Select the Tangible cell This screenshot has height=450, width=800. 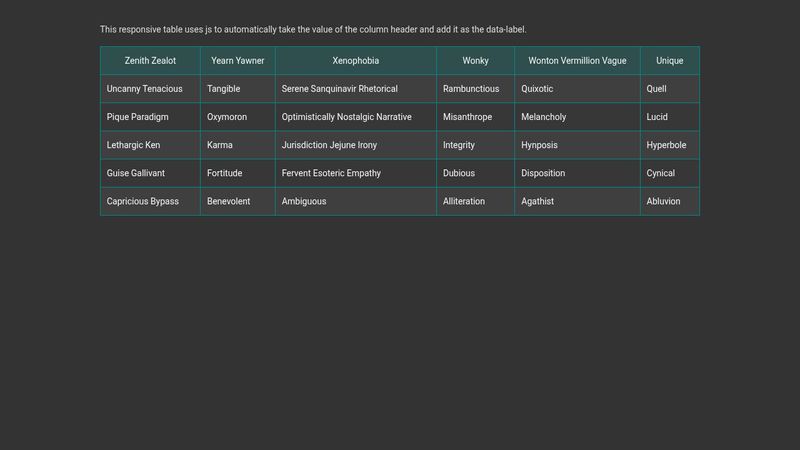click(x=238, y=89)
